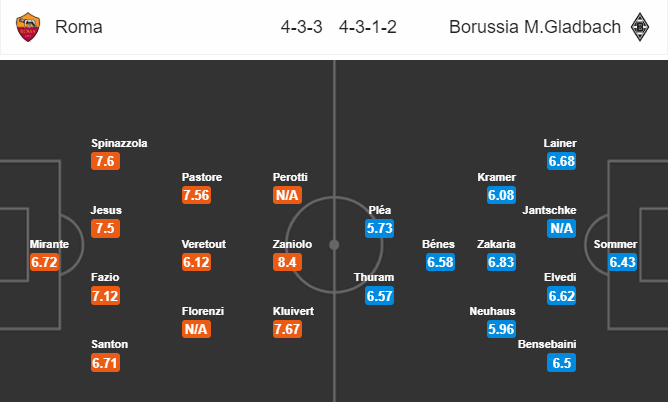The image size is (668, 402).
Task: Click Bénes's 6.58 rating badge
Action: (x=440, y=262)
